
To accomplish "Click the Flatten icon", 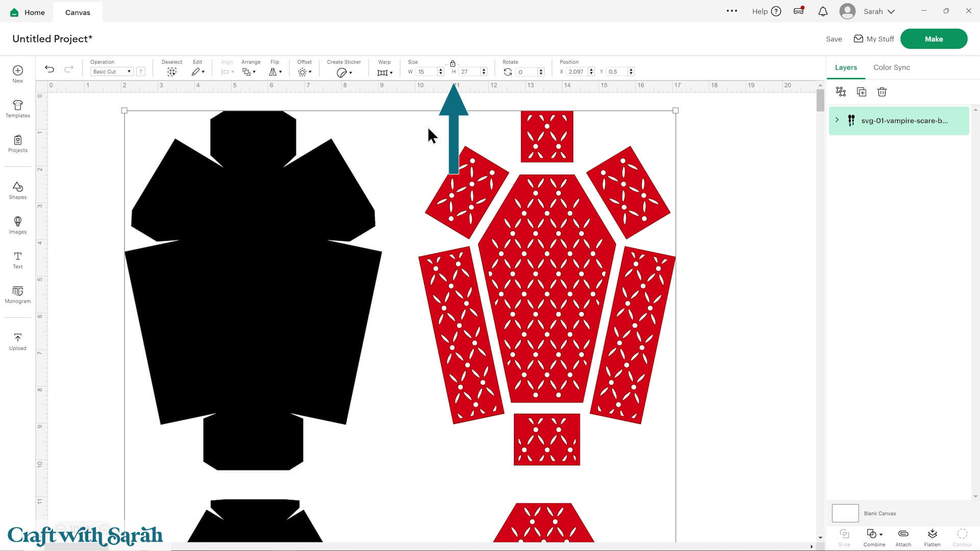I will (x=932, y=537).
